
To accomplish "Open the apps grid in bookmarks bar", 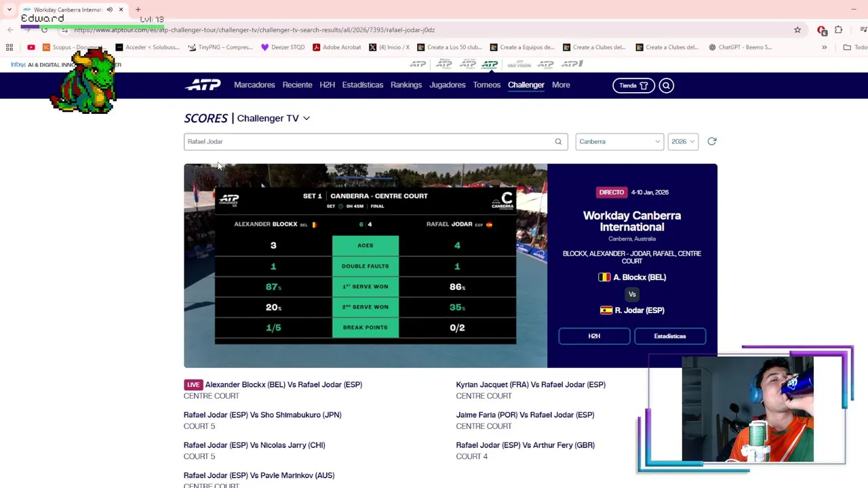I will [x=9, y=47].
